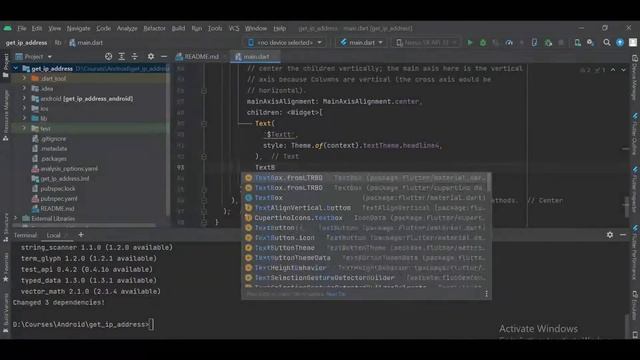Image resolution: width=640 pixels, height=360 pixels.
Task: Choose TextAlignVertical.bottom suggestion
Action: 366,208
